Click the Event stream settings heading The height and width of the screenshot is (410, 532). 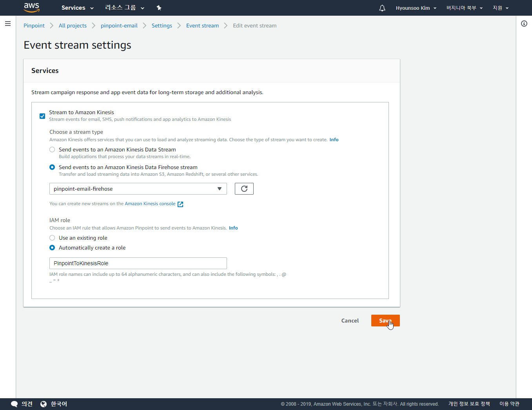(x=77, y=45)
